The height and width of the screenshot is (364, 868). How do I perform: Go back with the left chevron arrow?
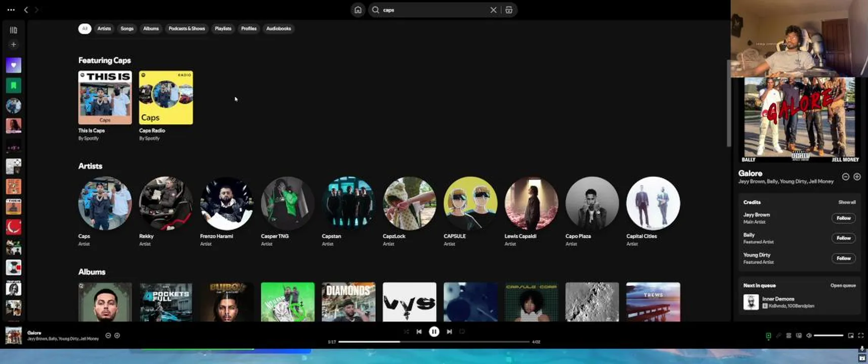pyautogui.click(x=26, y=10)
